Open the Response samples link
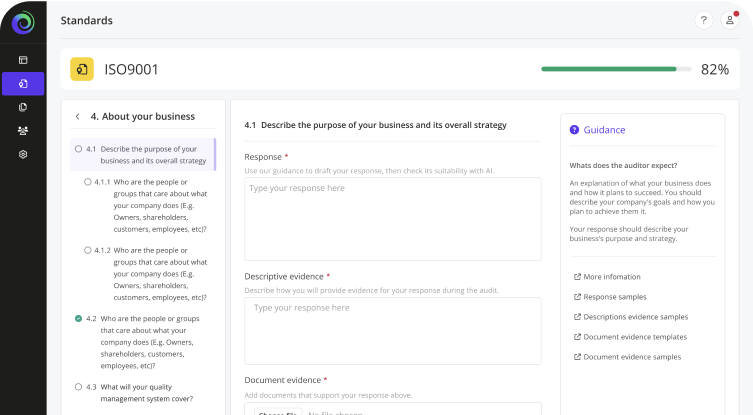The height and width of the screenshot is (415, 753). [x=614, y=297]
